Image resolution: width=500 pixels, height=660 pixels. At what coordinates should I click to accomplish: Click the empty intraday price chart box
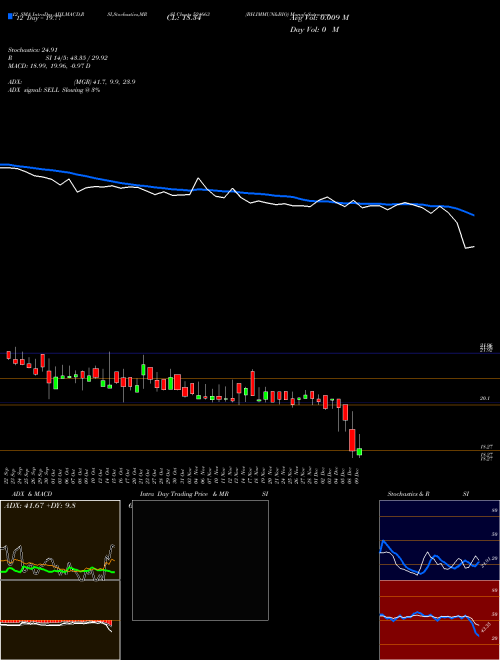(200, 560)
